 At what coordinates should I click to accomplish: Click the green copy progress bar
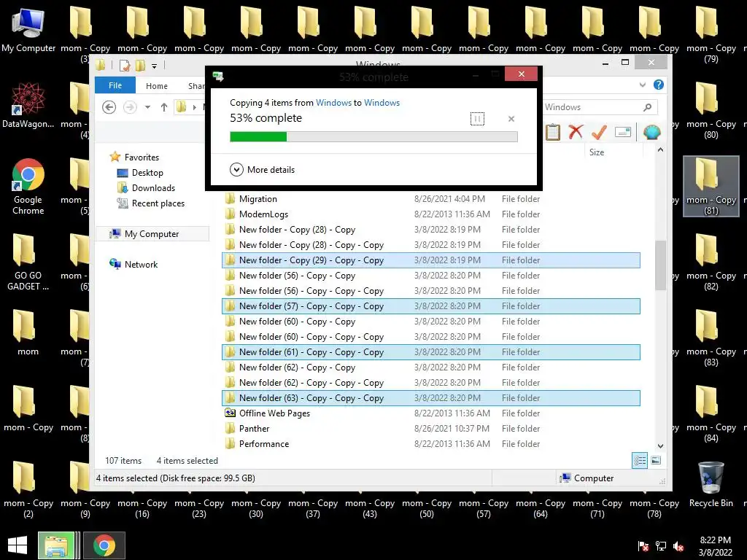(x=373, y=136)
